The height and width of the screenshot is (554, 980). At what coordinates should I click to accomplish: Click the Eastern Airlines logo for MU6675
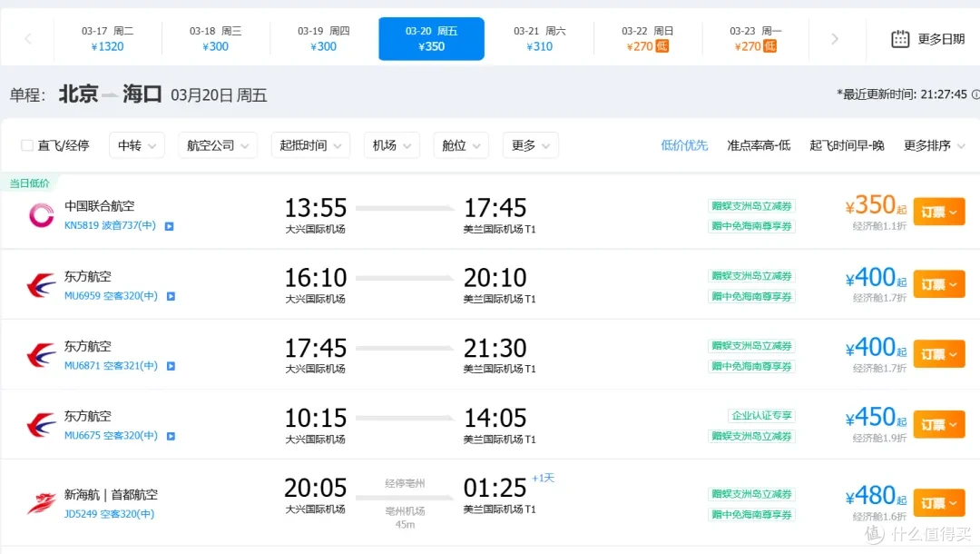pos(41,425)
